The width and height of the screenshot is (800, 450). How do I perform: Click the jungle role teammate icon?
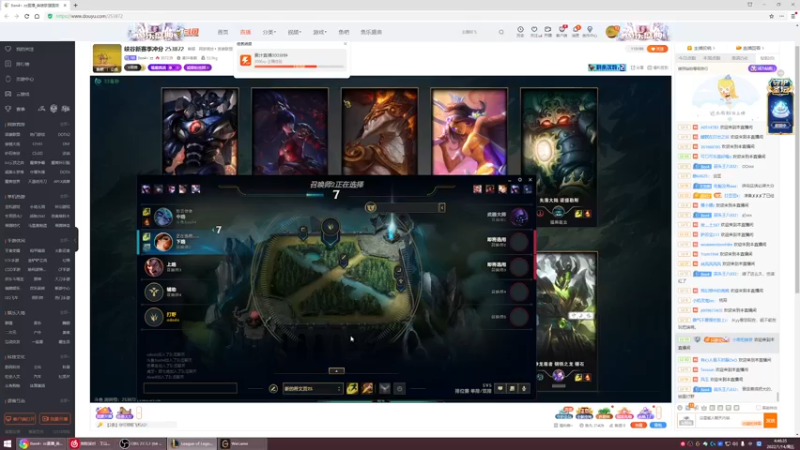click(154, 317)
